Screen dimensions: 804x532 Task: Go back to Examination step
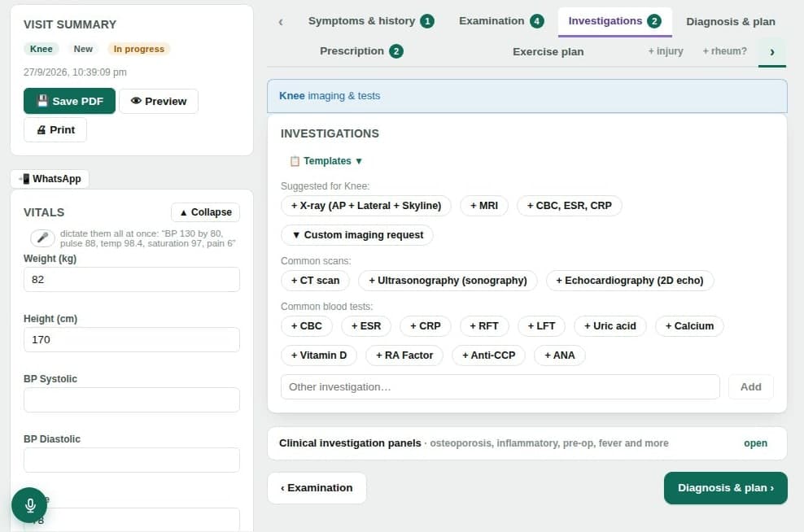[x=317, y=488]
